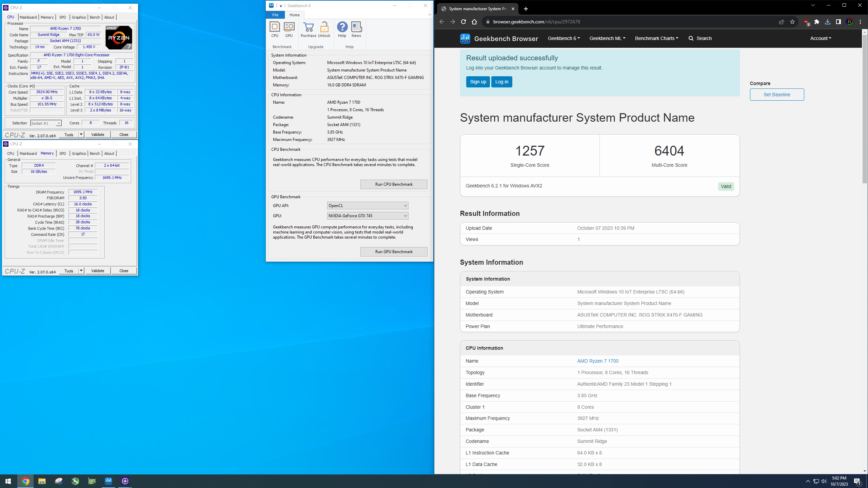The image size is (868, 488).
Task: Open File Explorer from the taskbar
Action: (42, 481)
